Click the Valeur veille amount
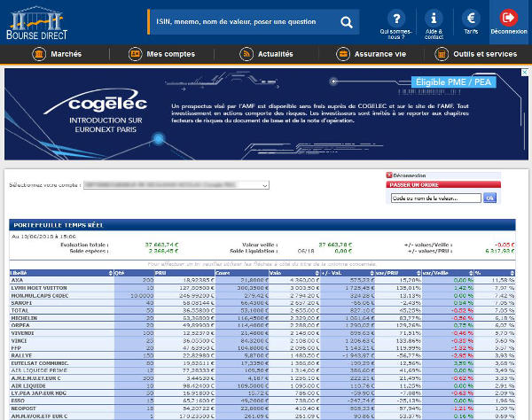Image resolution: width=532 pixels, height=420 pixels. click(335, 245)
